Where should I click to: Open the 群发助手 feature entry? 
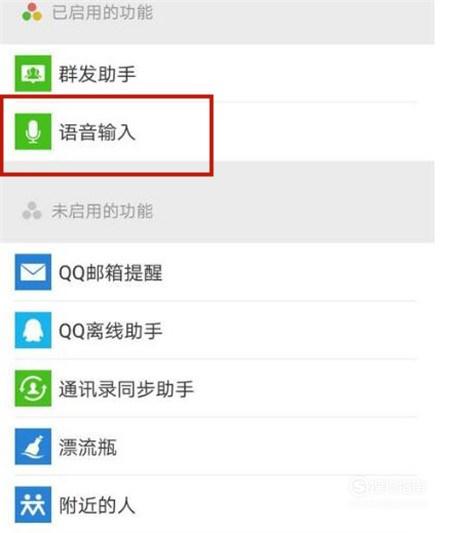[x=217, y=73]
